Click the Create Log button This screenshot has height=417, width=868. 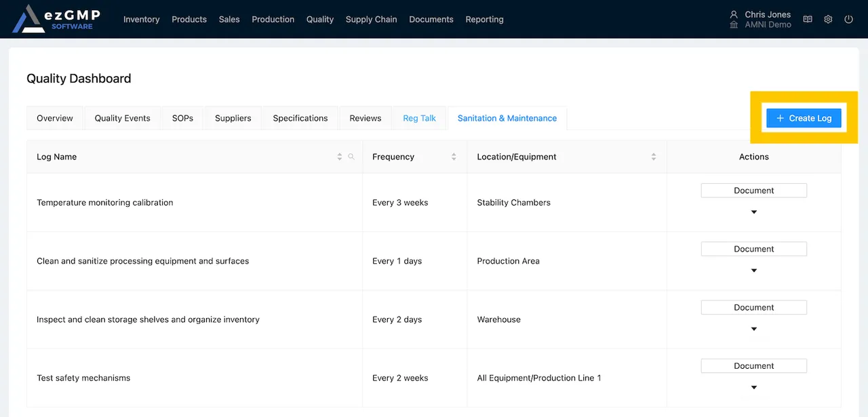[804, 118]
